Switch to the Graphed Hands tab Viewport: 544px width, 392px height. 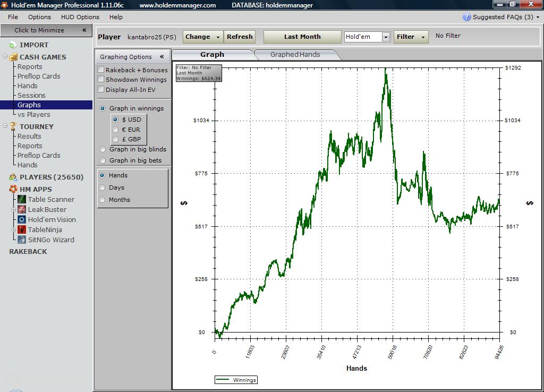click(295, 55)
